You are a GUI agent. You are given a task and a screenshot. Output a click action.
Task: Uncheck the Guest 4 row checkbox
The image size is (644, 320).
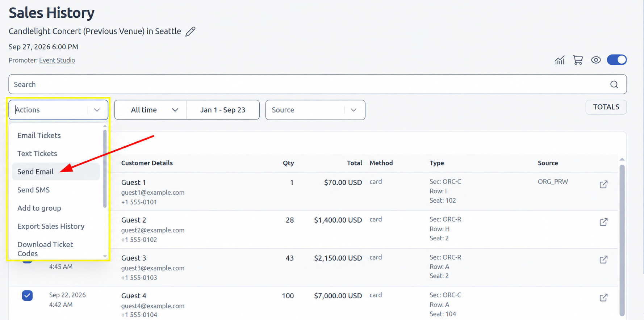pyautogui.click(x=27, y=295)
